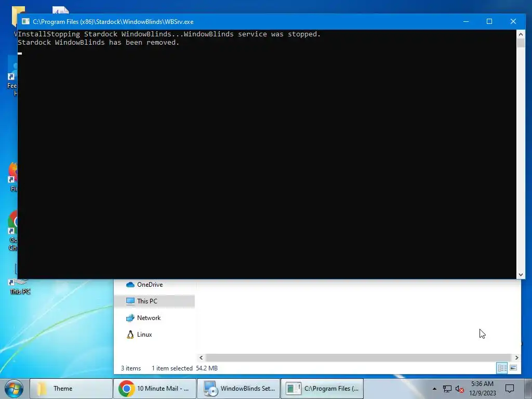Image resolution: width=532 pixels, height=399 pixels.
Task: Click '54.2 MB' in Explorer status bar
Action: [x=207, y=368]
